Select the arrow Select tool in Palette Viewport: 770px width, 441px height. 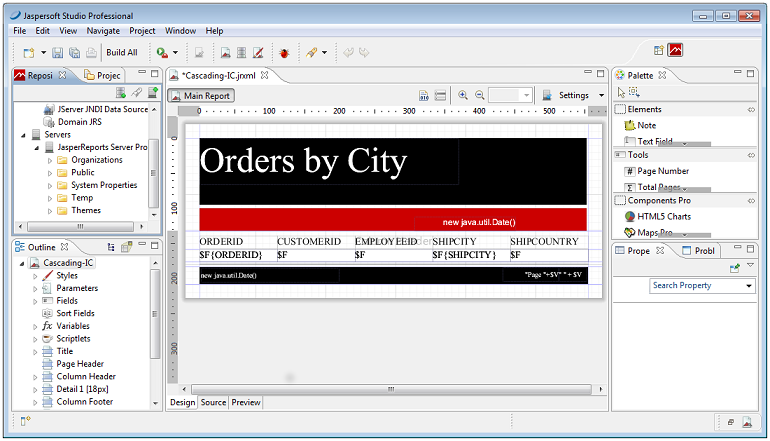coord(621,92)
